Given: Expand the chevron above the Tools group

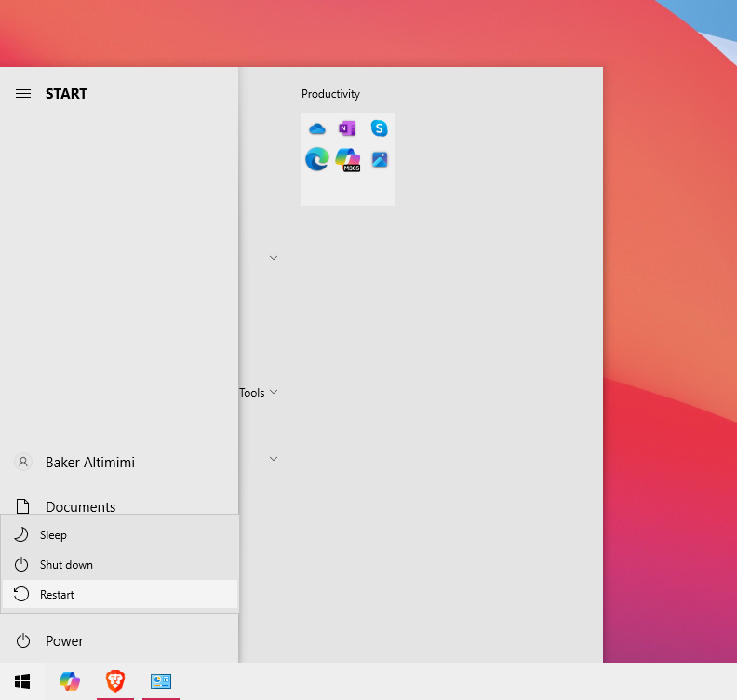Looking at the screenshot, I should (x=274, y=258).
